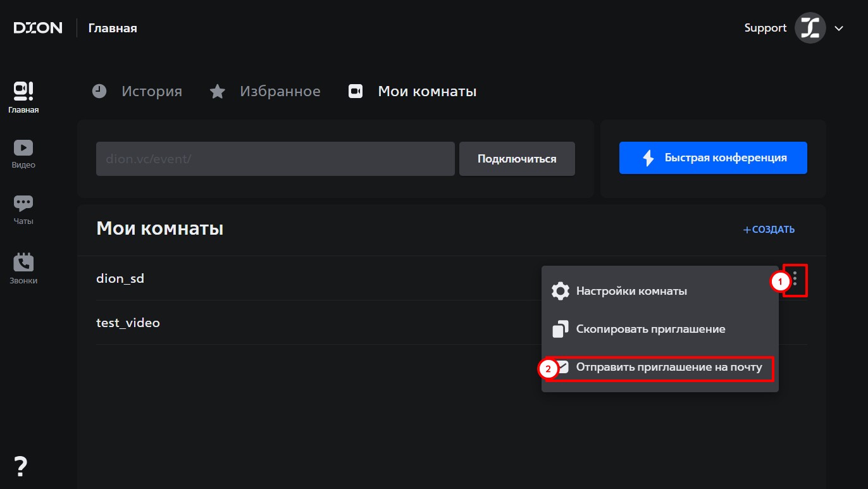Open the Видео sidebar section
Viewport: 868px width, 489px height.
coord(23,154)
